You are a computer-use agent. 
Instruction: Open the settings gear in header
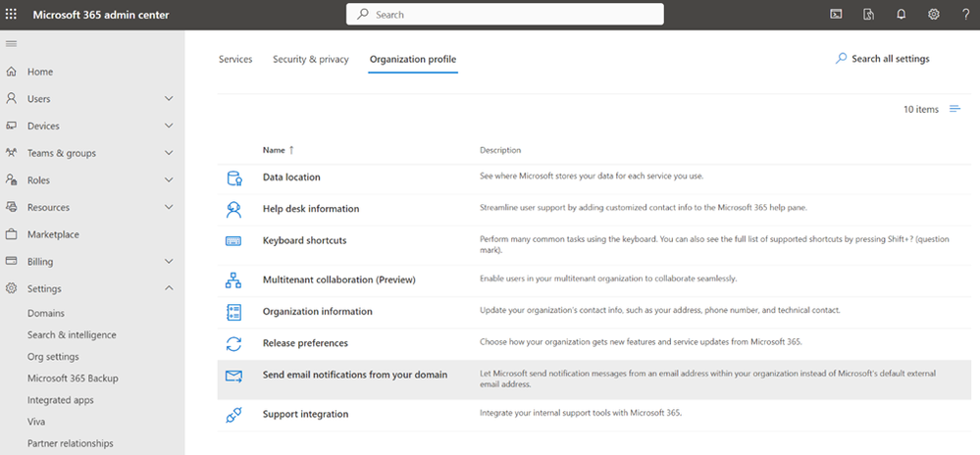click(x=933, y=15)
